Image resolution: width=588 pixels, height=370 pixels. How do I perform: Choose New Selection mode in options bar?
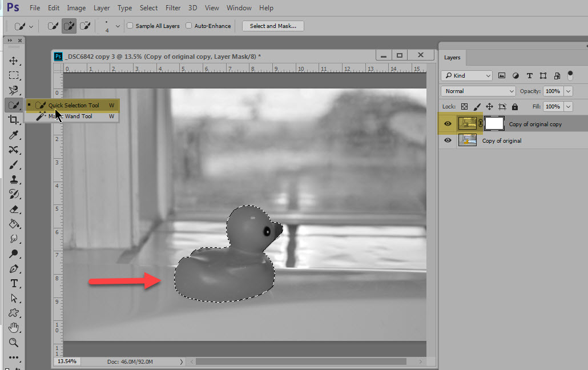pyautogui.click(x=53, y=26)
